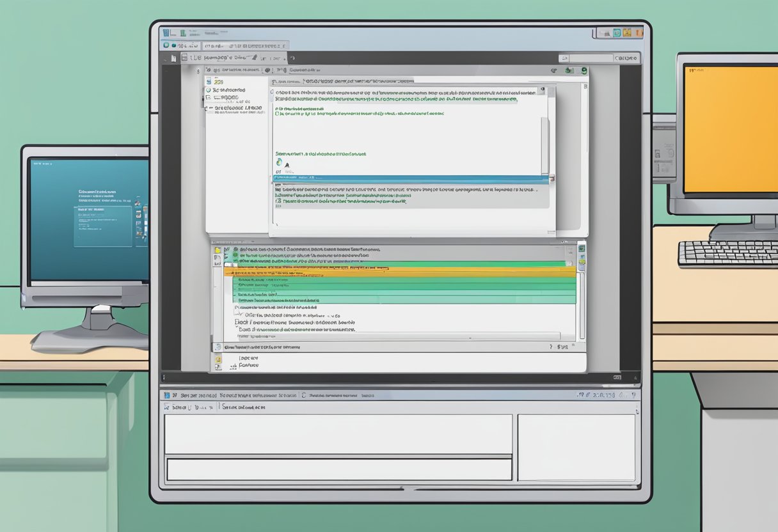The height and width of the screenshot is (532, 778).
Task: Click the small icon on the lower panel status bar
Action: click(218, 347)
